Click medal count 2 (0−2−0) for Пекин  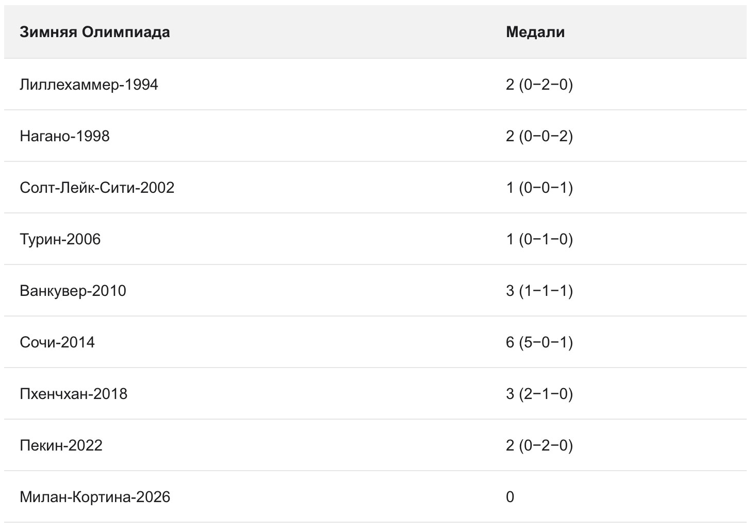pyautogui.click(x=539, y=445)
